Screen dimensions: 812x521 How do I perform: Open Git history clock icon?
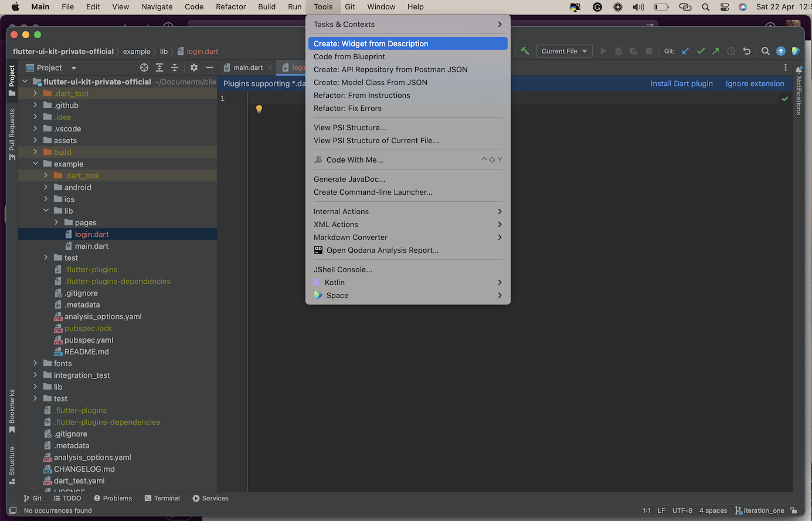coord(731,51)
